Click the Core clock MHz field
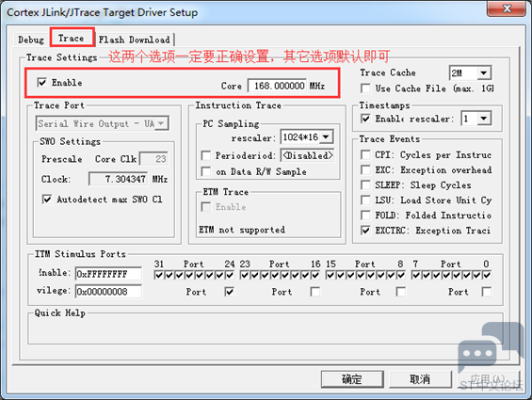The width and height of the screenshot is (532, 400). point(277,86)
